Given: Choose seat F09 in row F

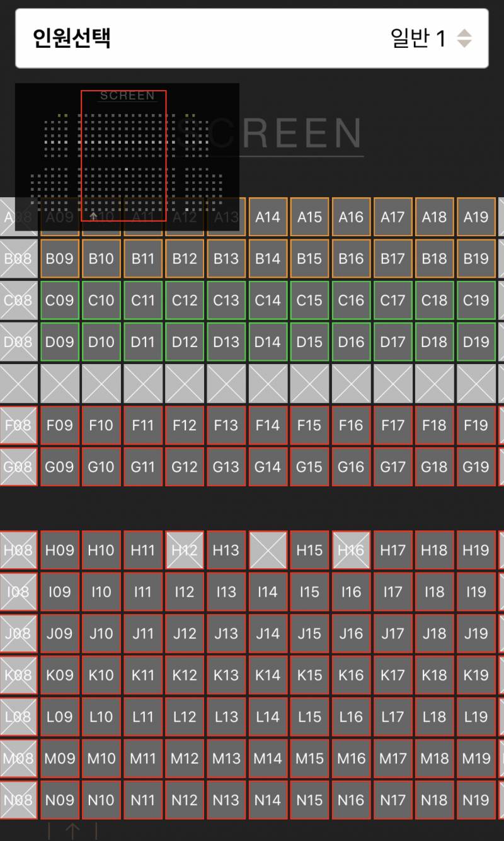Looking at the screenshot, I should point(60,425).
